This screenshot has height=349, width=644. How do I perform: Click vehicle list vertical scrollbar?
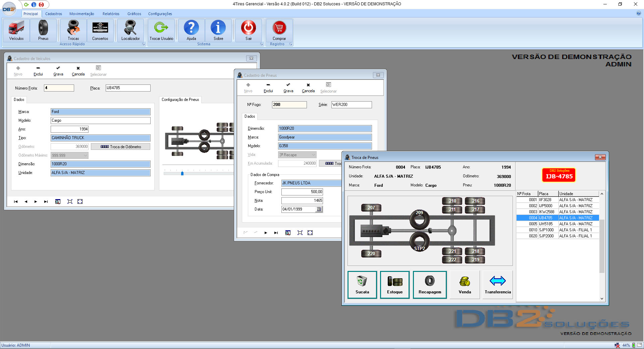(602, 246)
